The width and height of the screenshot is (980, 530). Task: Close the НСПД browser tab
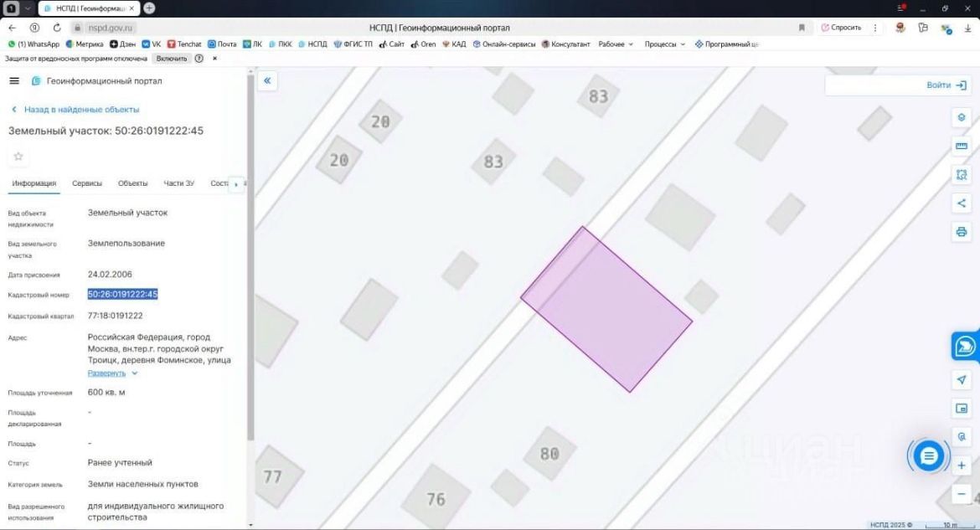click(132, 8)
